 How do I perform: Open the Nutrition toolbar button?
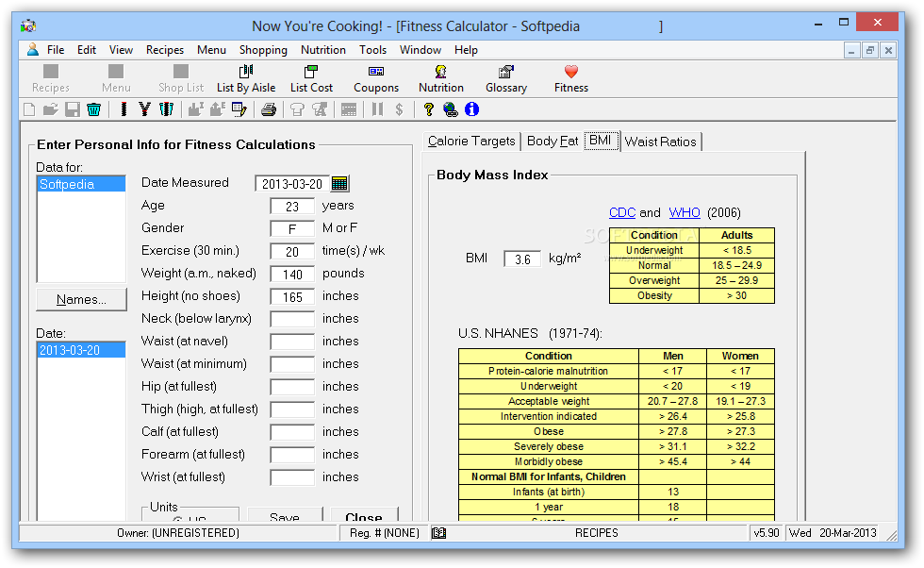point(441,79)
